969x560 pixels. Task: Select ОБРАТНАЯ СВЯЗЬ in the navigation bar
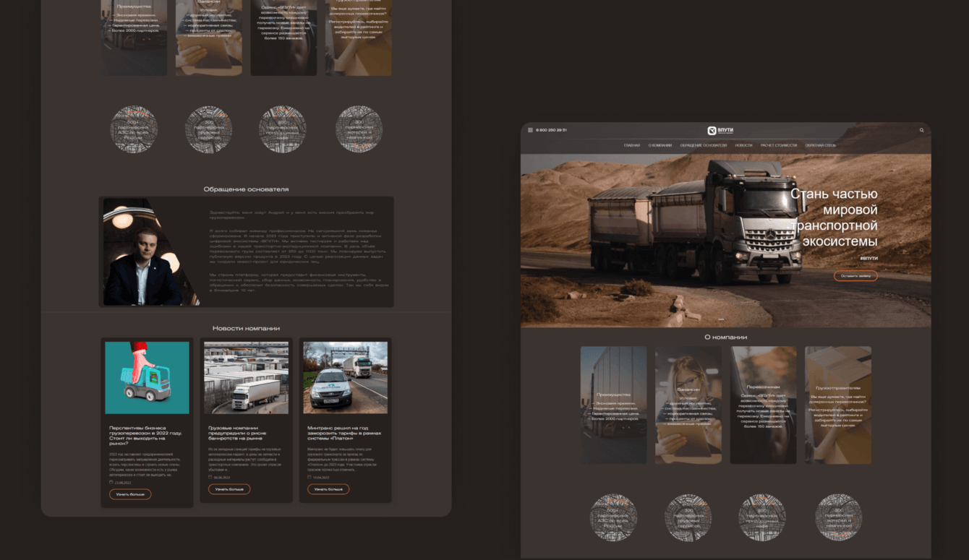(821, 145)
